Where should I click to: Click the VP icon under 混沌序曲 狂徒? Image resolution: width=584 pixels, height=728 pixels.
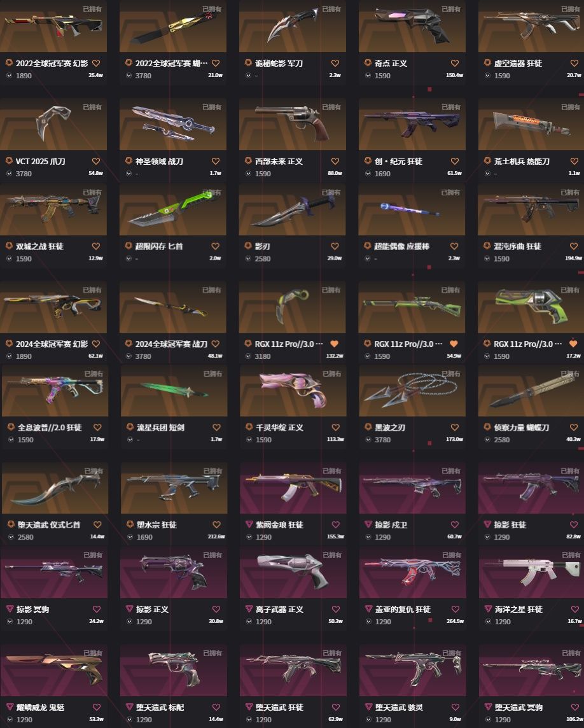tap(487, 258)
